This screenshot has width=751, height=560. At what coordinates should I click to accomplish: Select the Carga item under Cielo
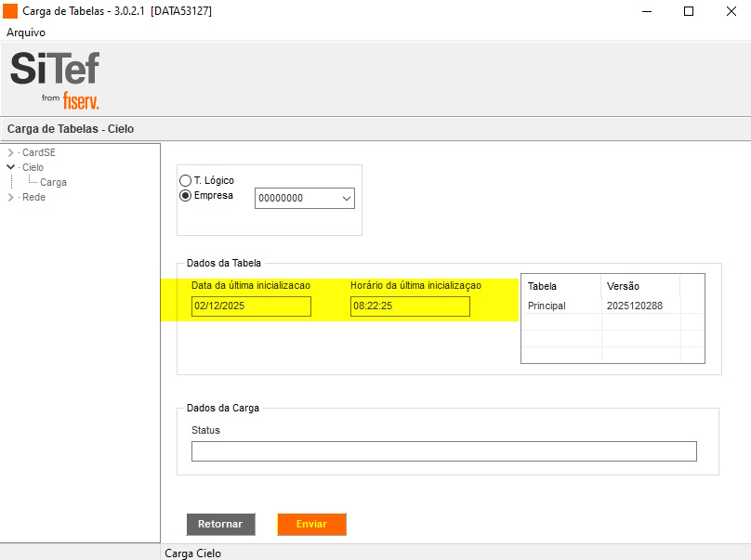tap(53, 182)
